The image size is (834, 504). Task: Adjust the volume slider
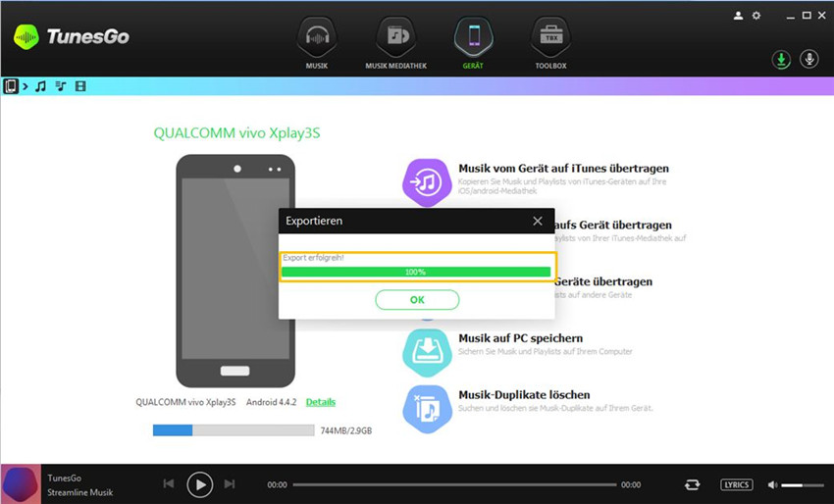pyautogui.click(x=802, y=485)
